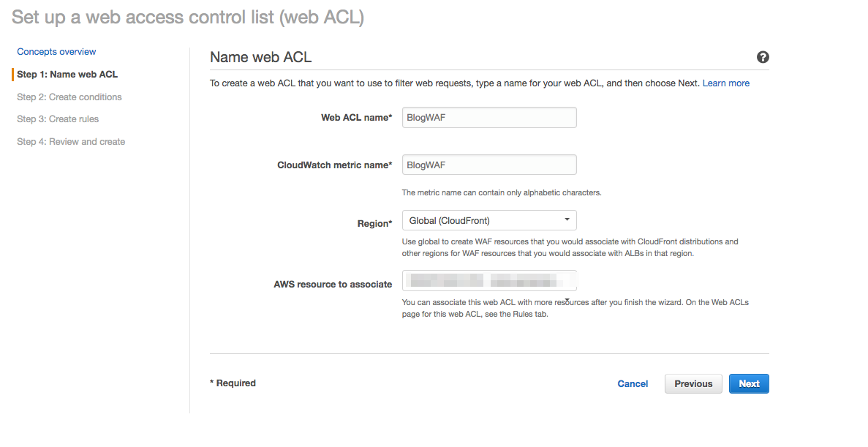Screen dimensions: 868x447
Task: Click the Region dropdown arrow
Action: pos(567,220)
